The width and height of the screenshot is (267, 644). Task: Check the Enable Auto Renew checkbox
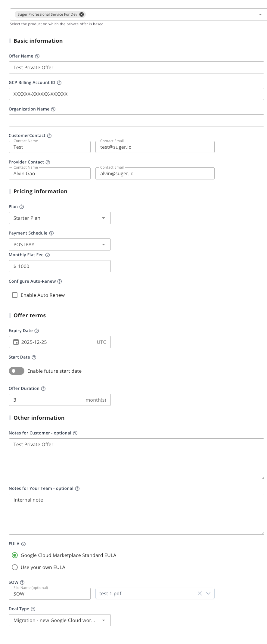point(15,295)
